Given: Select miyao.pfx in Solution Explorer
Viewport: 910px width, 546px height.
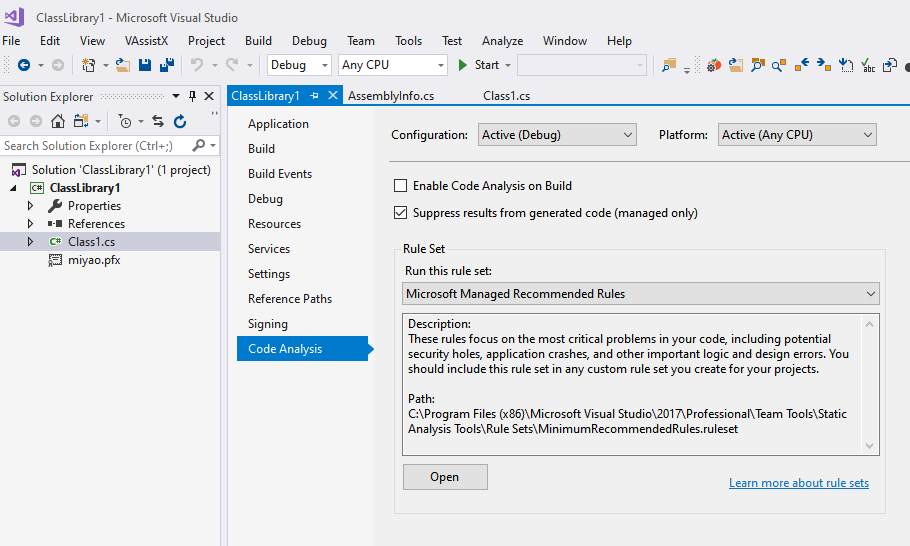Looking at the screenshot, I should tap(94, 260).
